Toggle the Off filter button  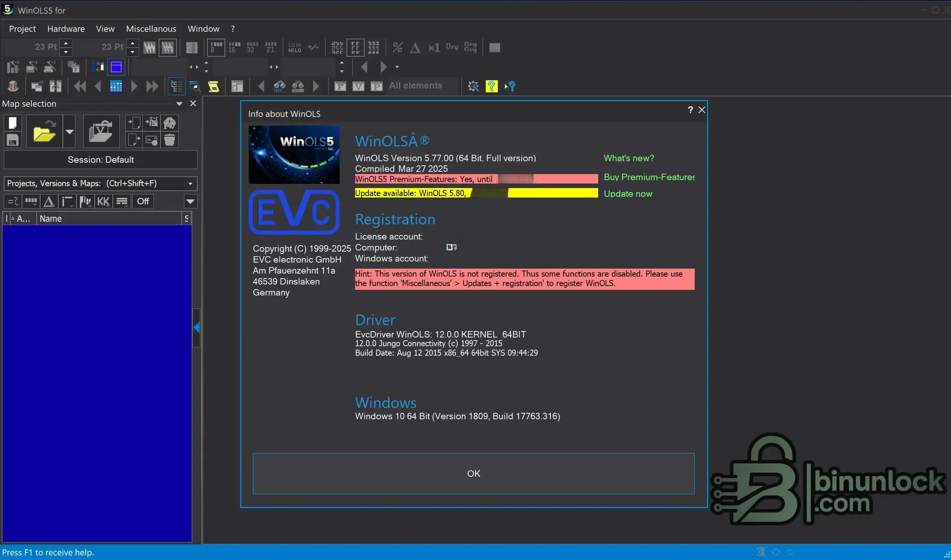click(x=143, y=201)
